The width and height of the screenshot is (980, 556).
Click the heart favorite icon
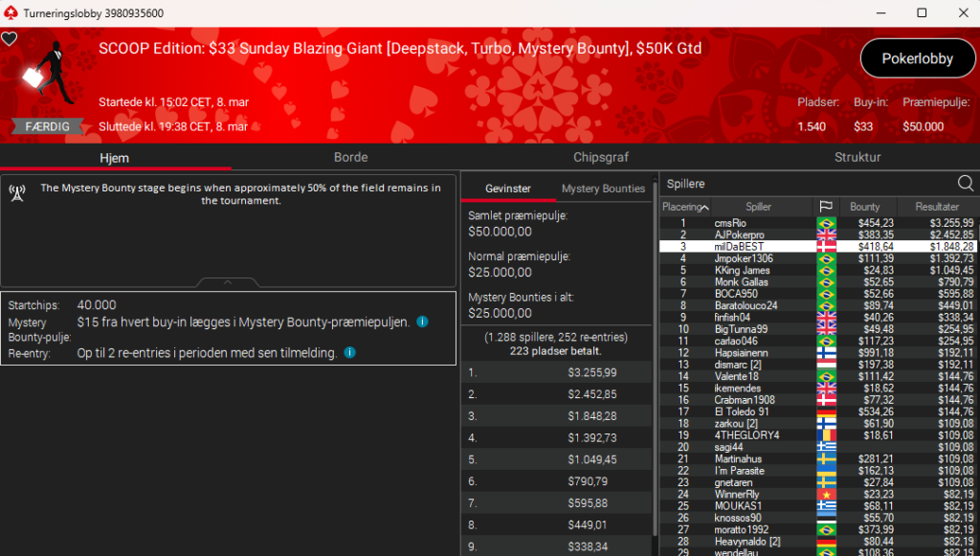point(10,39)
